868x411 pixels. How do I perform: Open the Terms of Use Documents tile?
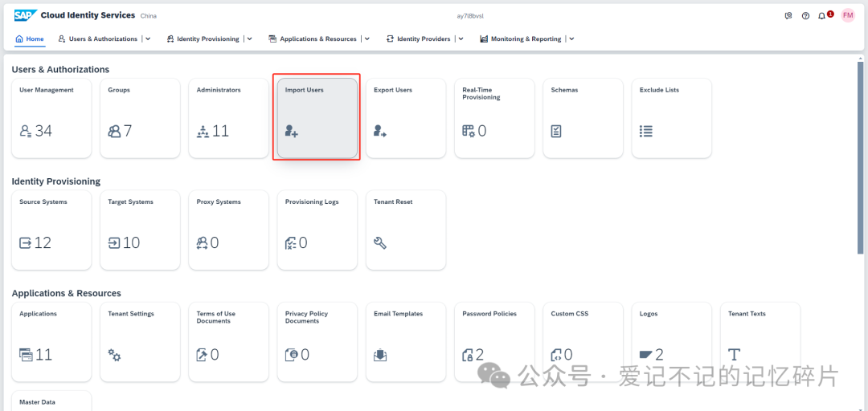tap(228, 342)
